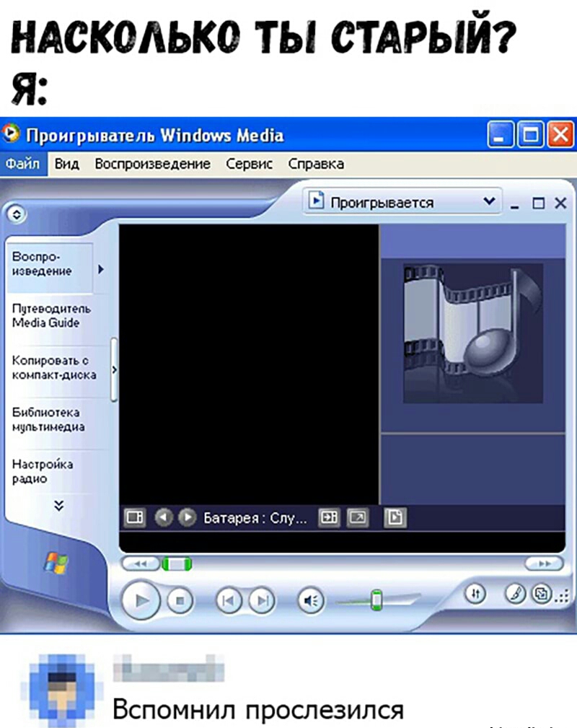Screen dimensions: 577x728
Task: Expand arrow next to Воспроизведение tab
Action: click(101, 269)
